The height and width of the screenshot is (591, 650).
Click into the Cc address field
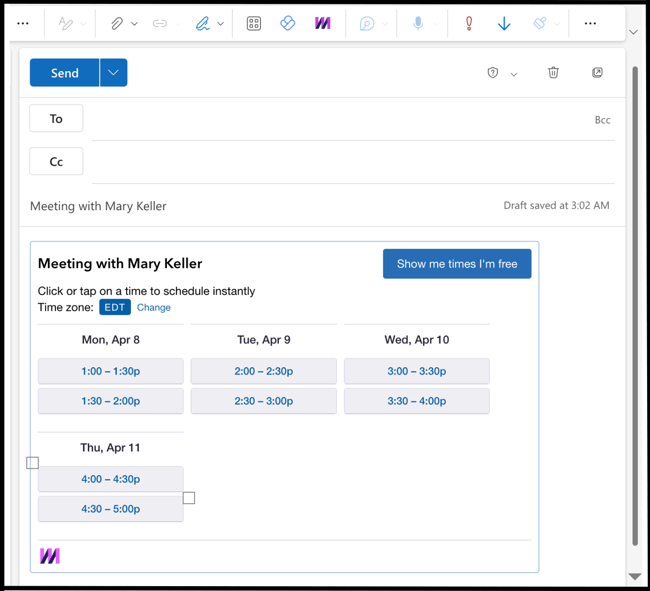click(353, 162)
